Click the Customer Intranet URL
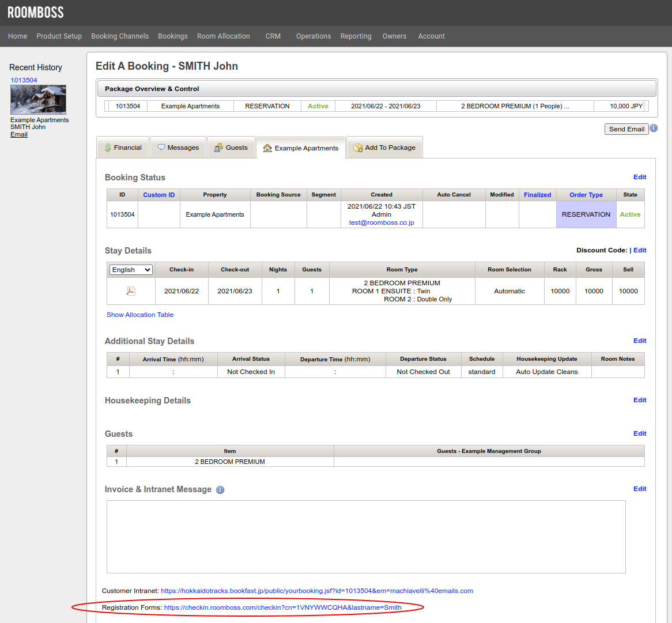The image size is (672, 623). click(x=316, y=591)
